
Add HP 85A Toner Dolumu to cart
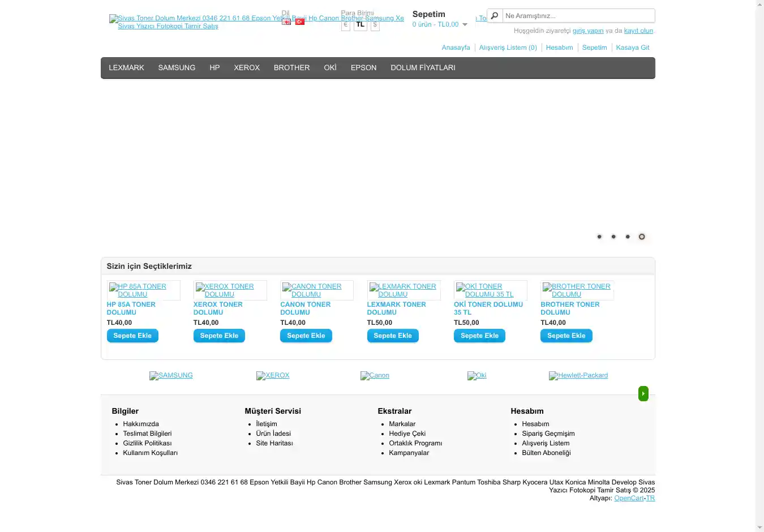pos(132,336)
